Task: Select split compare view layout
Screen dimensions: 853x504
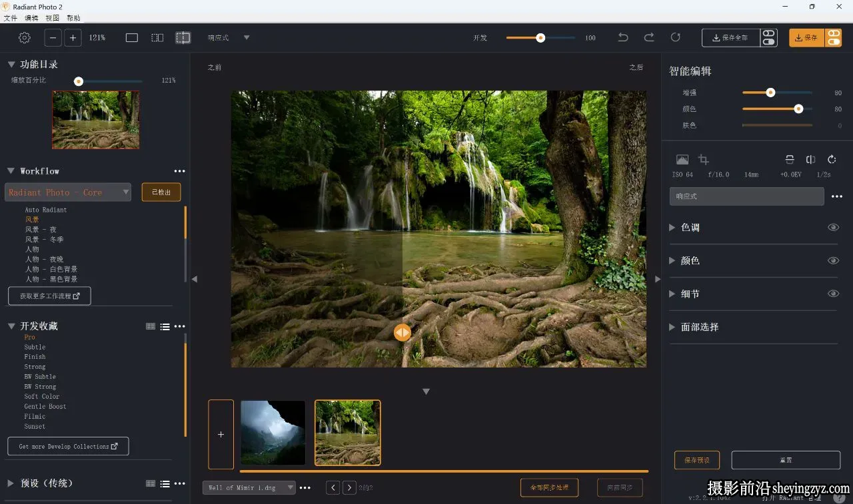Action: [183, 38]
